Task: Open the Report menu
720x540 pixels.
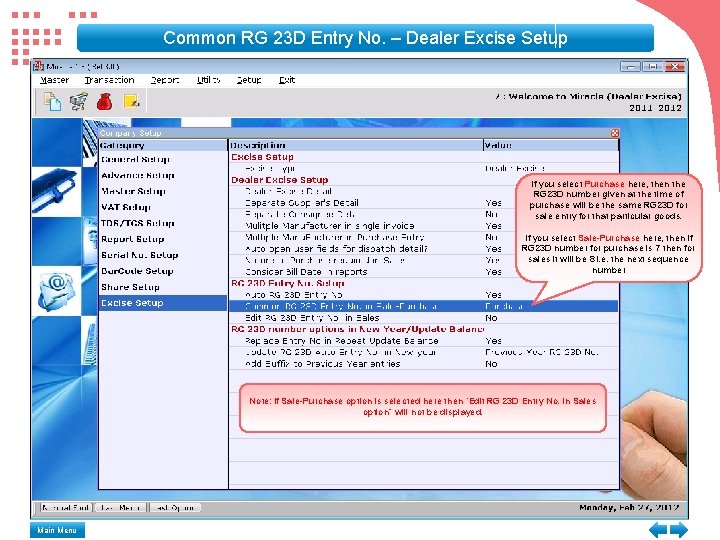Action: point(165,80)
